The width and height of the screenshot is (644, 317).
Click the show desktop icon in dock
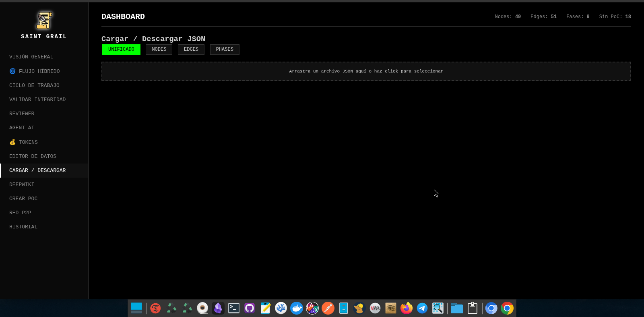coord(136,308)
